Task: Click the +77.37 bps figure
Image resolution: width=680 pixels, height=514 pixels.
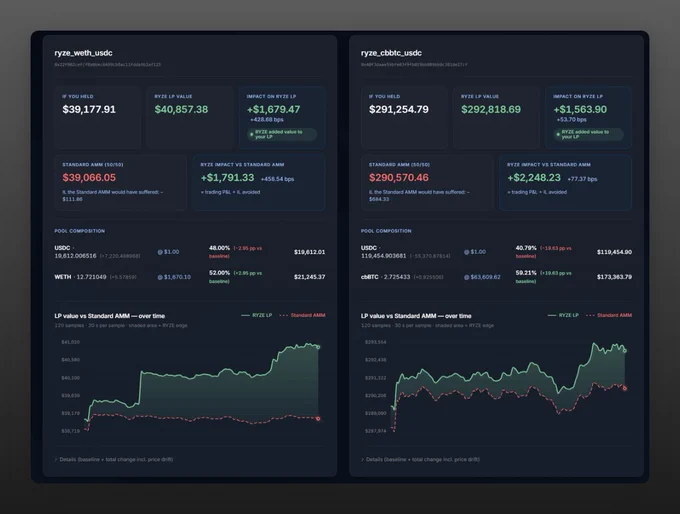Action: coord(582,179)
